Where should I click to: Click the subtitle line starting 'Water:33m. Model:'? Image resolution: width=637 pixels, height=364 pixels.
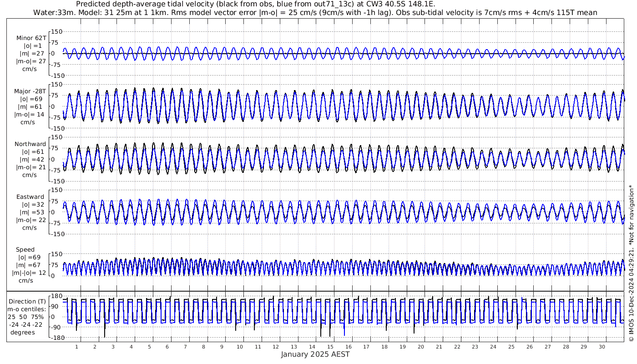[x=315, y=13]
